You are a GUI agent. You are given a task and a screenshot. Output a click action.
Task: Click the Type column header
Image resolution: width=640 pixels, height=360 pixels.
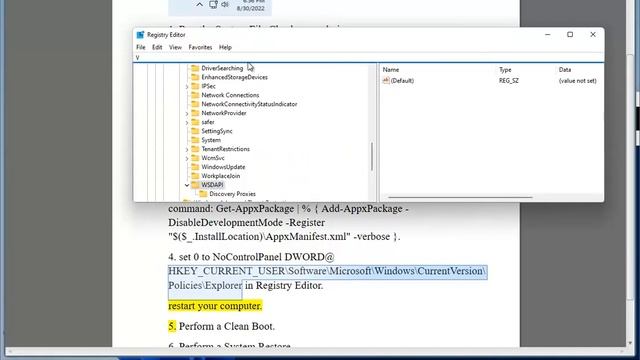(x=505, y=70)
